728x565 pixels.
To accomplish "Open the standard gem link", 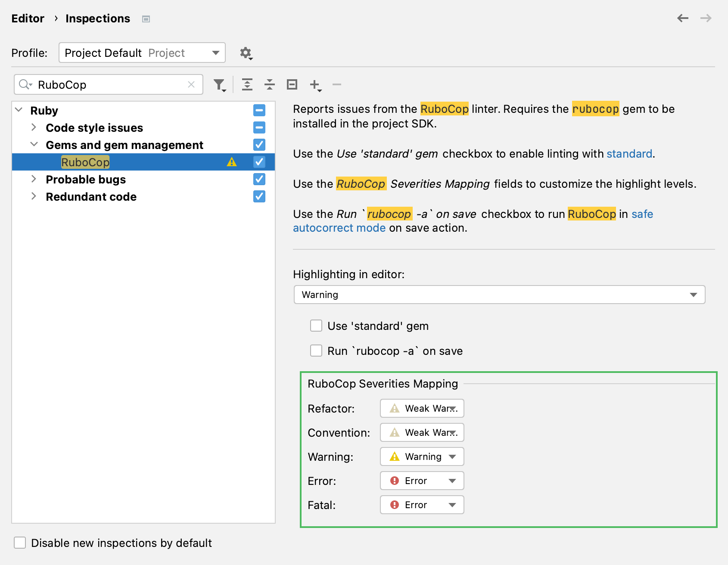I will [x=629, y=154].
